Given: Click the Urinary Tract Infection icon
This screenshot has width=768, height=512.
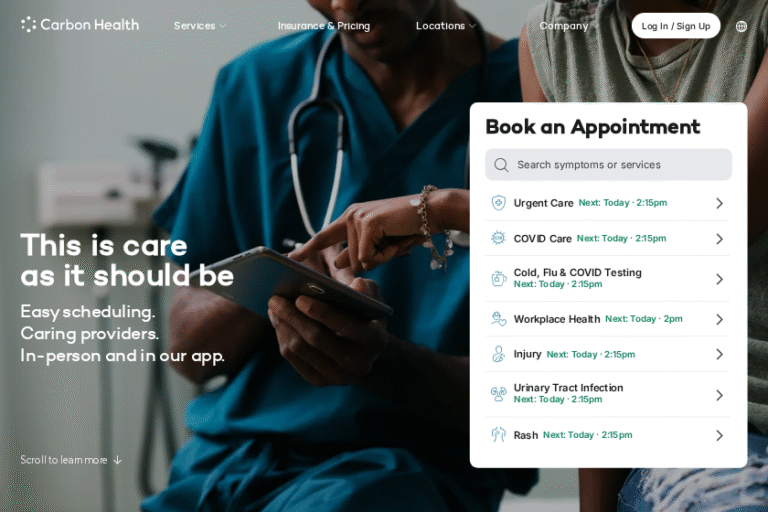Looking at the screenshot, I should 499,394.
